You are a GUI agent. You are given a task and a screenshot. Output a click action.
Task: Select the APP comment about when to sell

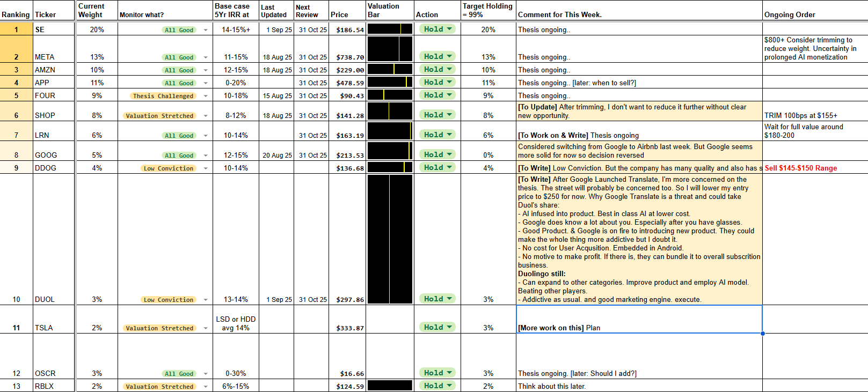pyautogui.click(x=639, y=82)
